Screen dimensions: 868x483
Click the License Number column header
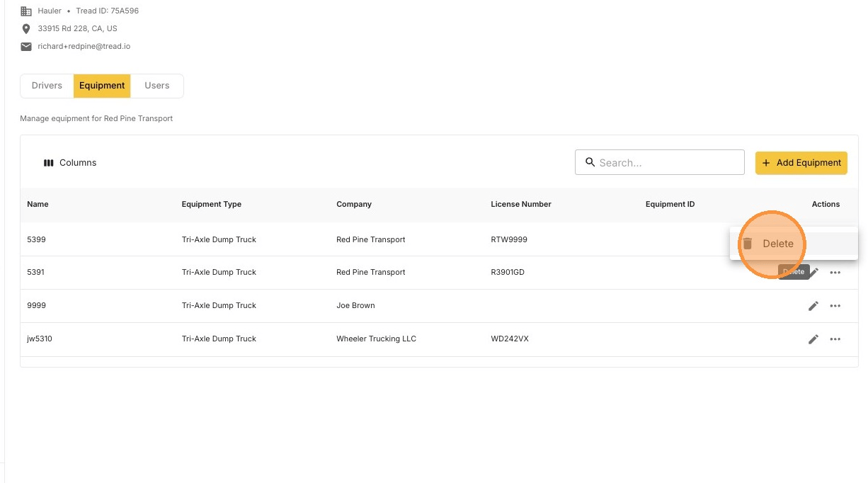pos(521,204)
